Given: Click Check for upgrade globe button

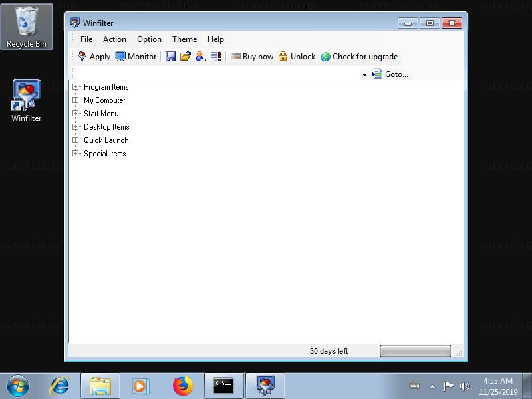Looking at the screenshot, I should 359,57.
